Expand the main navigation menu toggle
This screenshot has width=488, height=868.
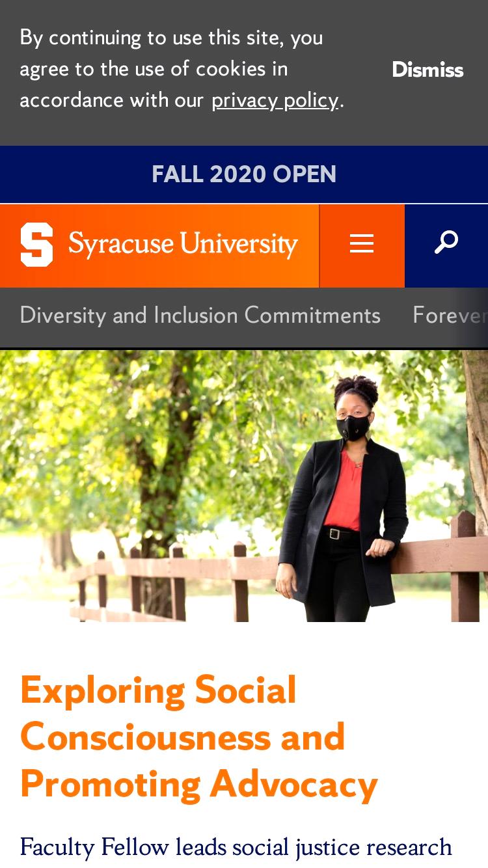[362, 244]
